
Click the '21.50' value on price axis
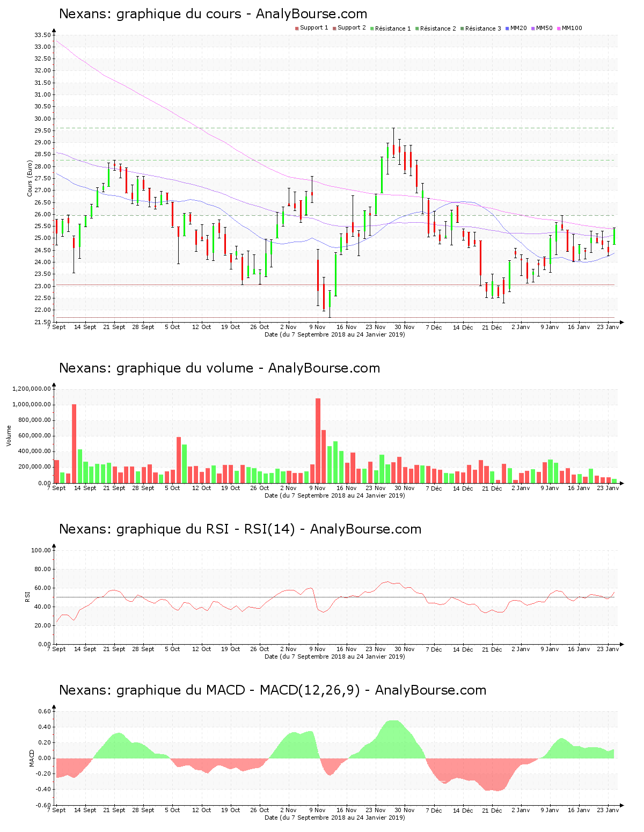(42, 322)
